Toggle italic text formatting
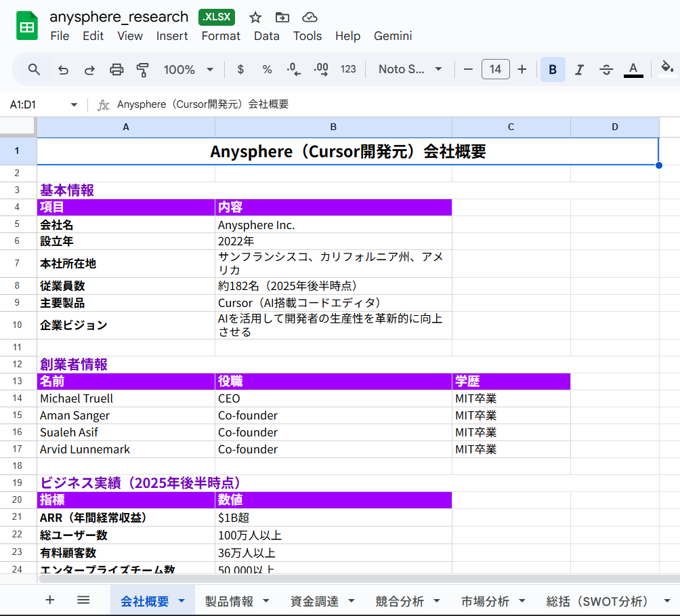The image size is (680, 616). (x=579, y=69)
